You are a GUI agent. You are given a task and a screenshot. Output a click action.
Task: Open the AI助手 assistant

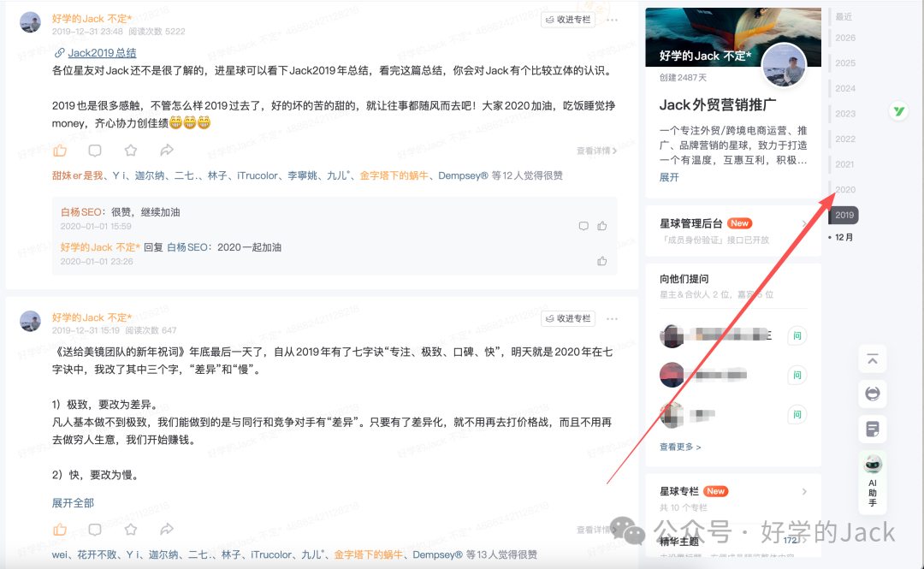[873, 481]
